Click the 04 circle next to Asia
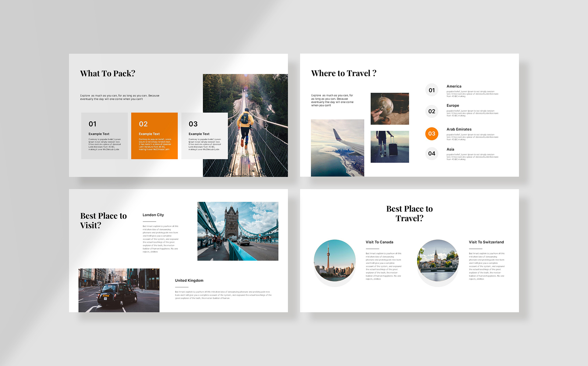The height and width of the screenshot is (366, 588). [431, 153]
